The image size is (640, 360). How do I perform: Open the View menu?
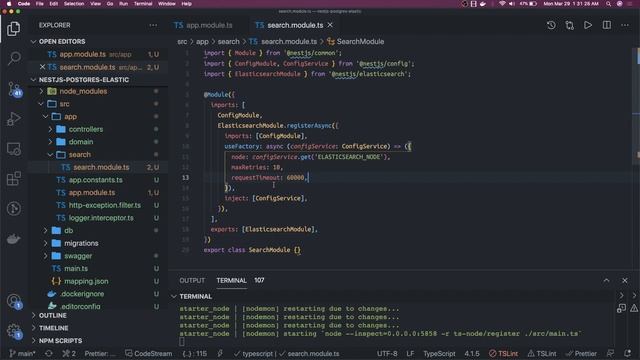[x=95, y=4]
